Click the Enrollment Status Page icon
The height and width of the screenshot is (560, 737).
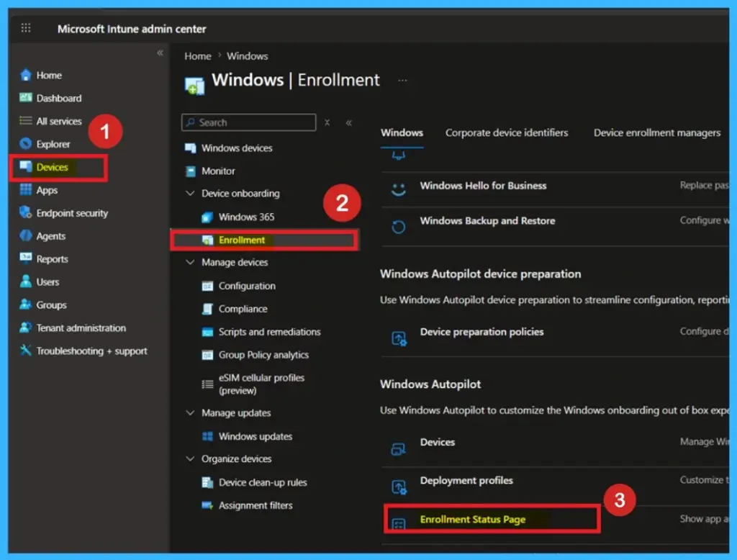[x=399, y=523]
